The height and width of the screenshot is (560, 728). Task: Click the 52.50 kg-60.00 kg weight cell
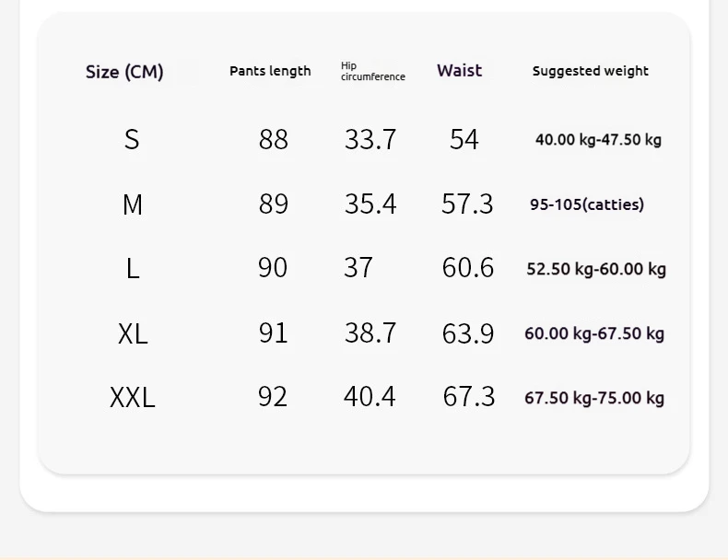pos(596,269)
